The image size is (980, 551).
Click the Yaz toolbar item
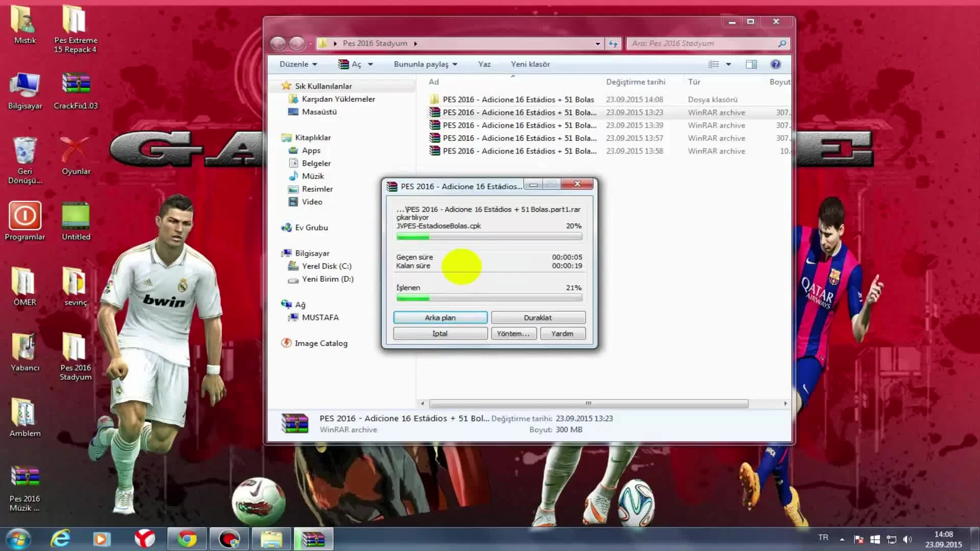484,64
